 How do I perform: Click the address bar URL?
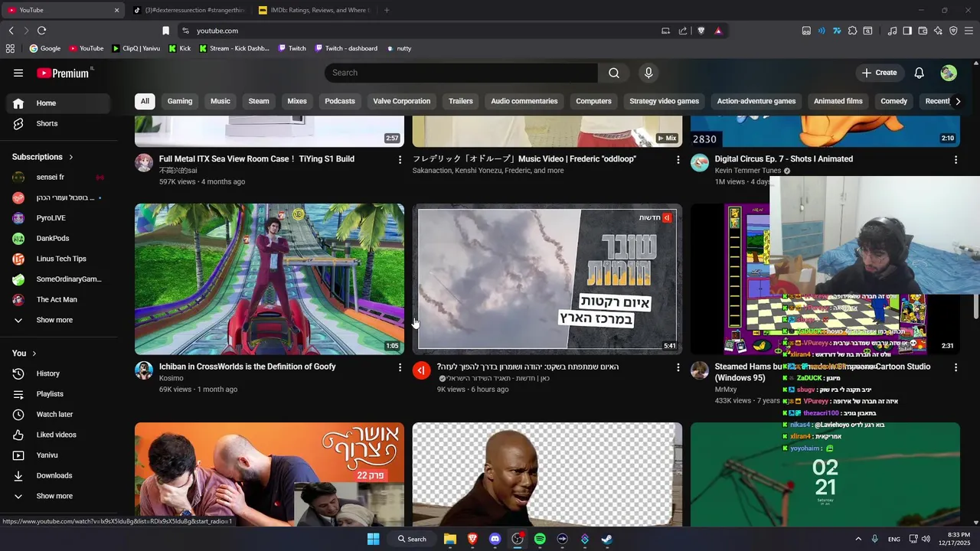[x=217, y=31]
